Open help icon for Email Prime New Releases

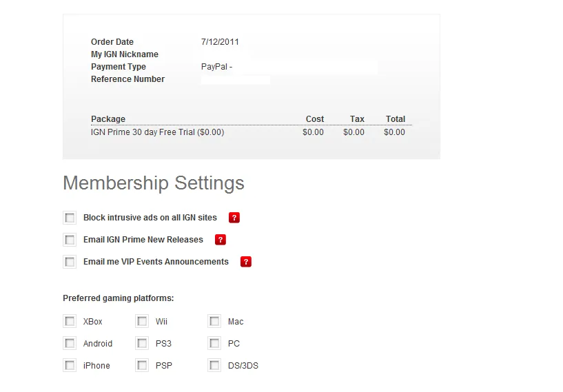[221, 240]
